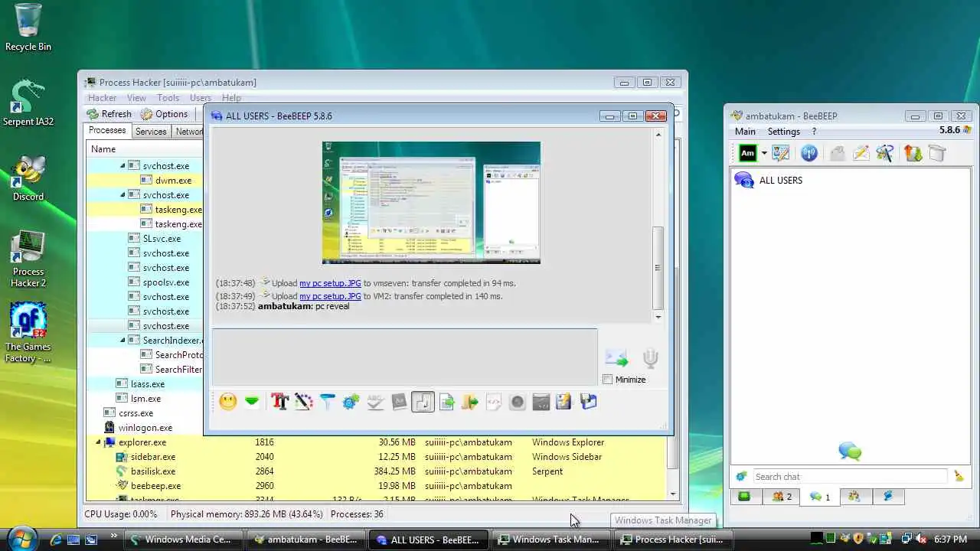Image resolution: width=980 pixels, height=551 pixels.
Task: Click the small gear icon left of Search chat
Action: pos(741,477)
